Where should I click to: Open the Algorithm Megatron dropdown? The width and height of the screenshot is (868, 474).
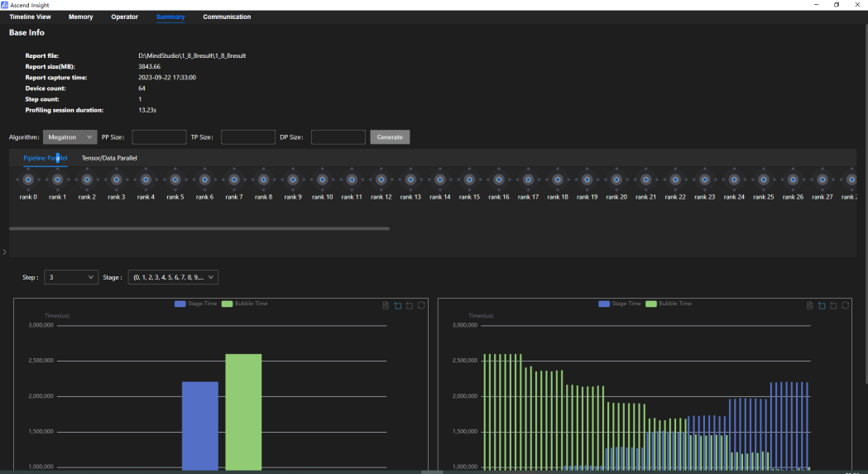pyautogui.click(x=70, y=137)
